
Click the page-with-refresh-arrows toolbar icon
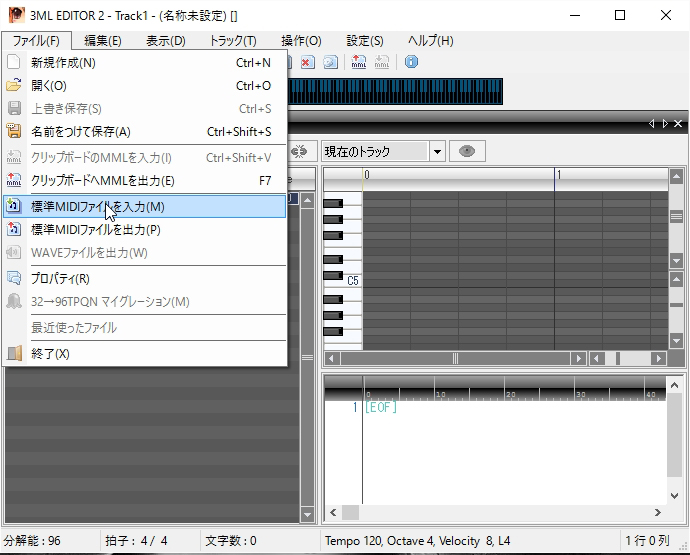coord(330,62)
